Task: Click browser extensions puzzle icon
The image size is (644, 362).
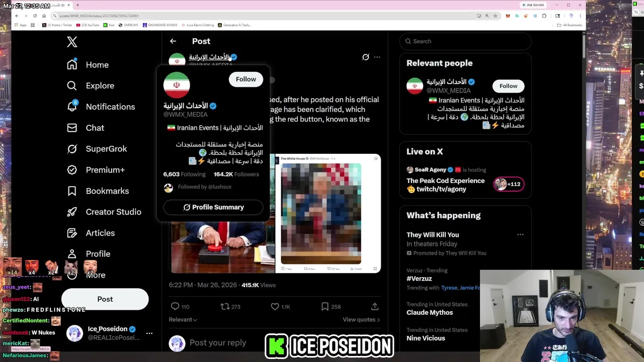Action: click(x=544, y=16)
